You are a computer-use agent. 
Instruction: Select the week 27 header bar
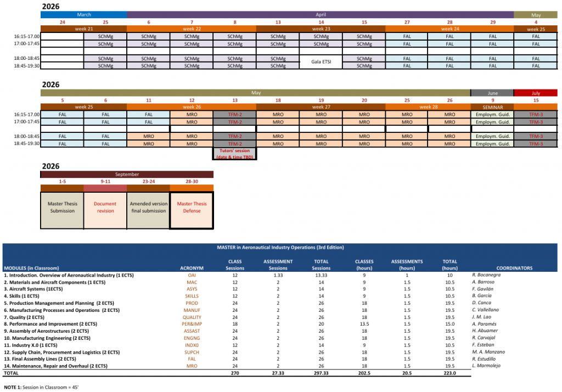pyautogui.click(x=321, y=107)
